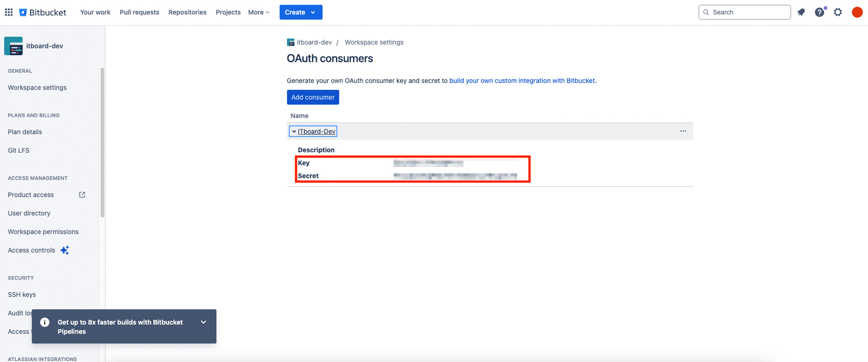Open the Help question mark icon
Screen dimensions: 868x362
(819, 12)
